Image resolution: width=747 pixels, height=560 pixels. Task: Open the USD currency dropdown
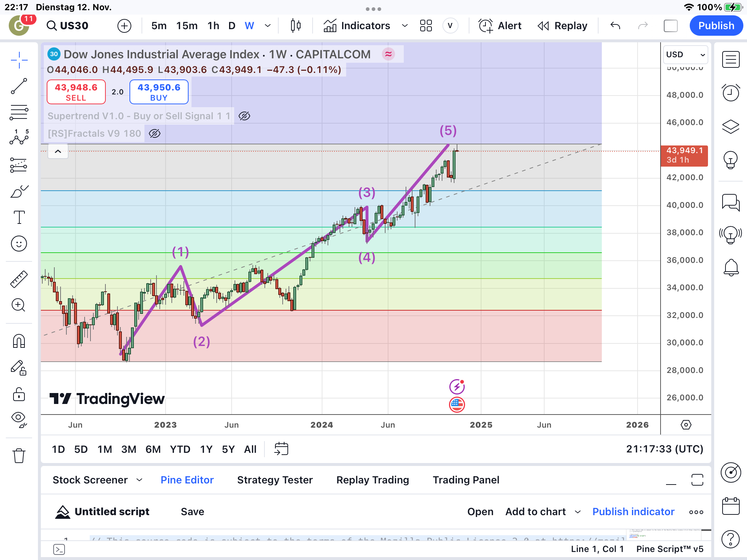point(685,55)
